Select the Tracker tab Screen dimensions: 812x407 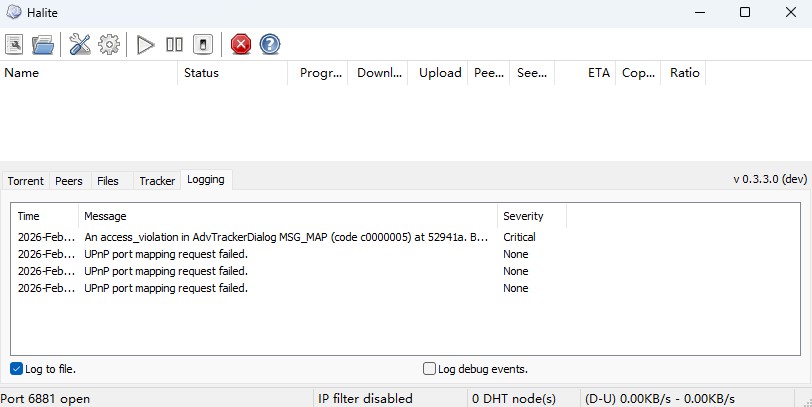click(157, 181)
